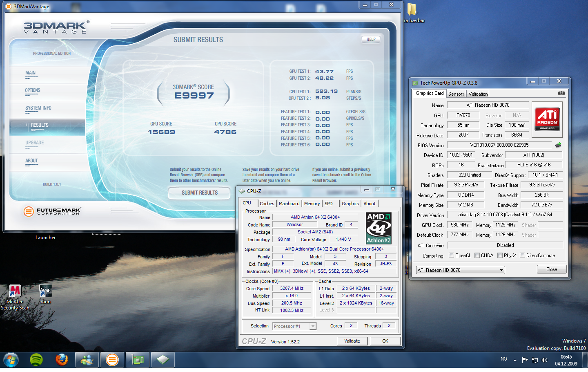588x372 pixels.
Task: Switch to the Sensors tab in GPU-Z
Action: point(456,94)
